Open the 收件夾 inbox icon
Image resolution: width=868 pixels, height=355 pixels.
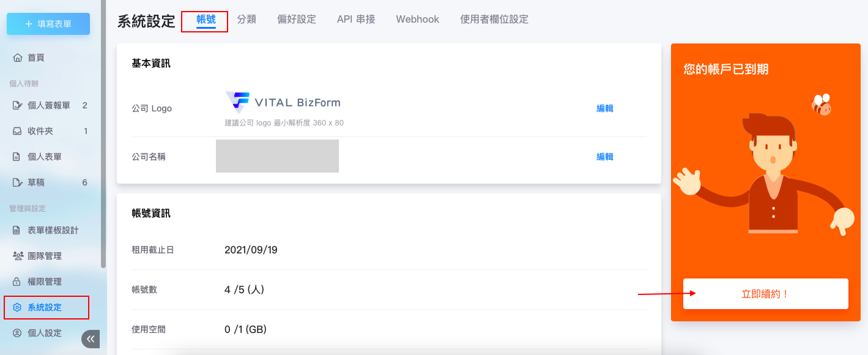18,131
